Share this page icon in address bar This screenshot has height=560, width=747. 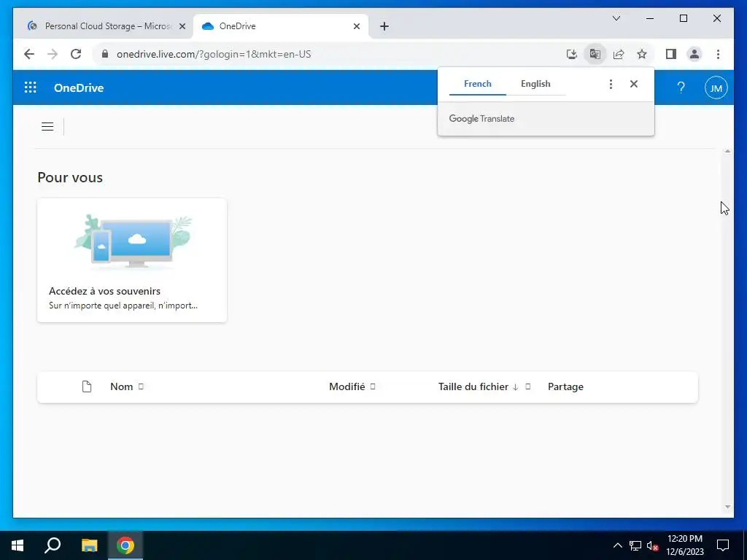[x=619, y=54]
